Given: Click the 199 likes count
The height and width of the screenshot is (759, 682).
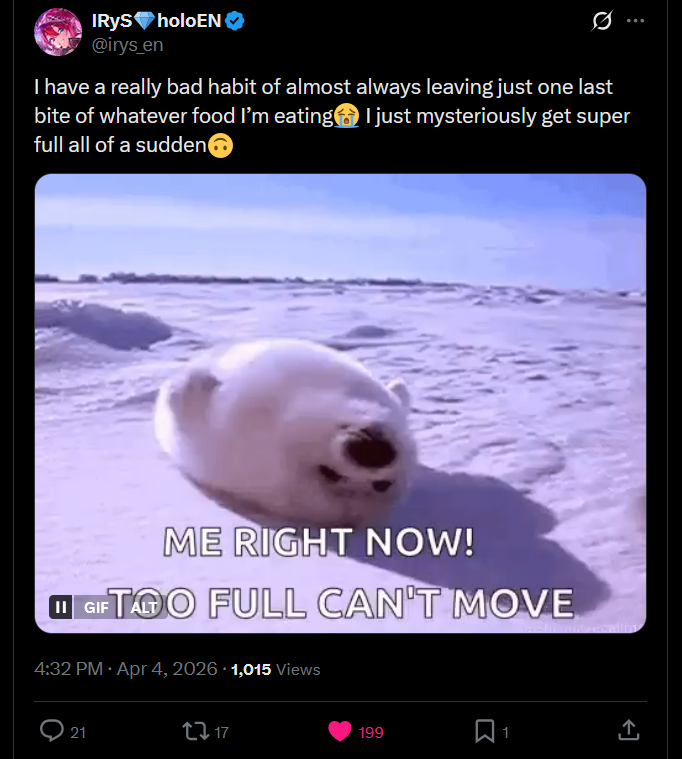Looking at the screenshot, I should [371, 732].
